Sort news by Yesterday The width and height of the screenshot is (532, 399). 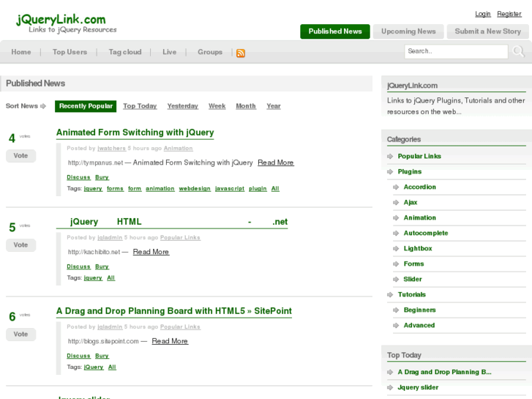point(182,106)
